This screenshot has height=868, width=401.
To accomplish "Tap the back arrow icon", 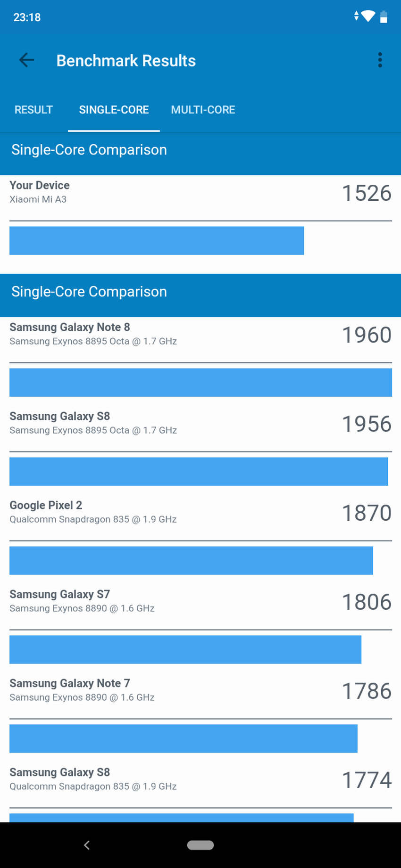I will (x=27, y=60).
